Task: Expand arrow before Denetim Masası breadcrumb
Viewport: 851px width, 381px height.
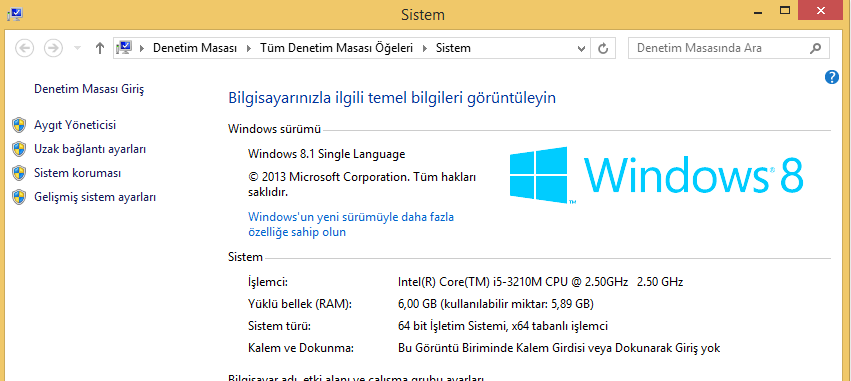Action: (x=142, y=48)
